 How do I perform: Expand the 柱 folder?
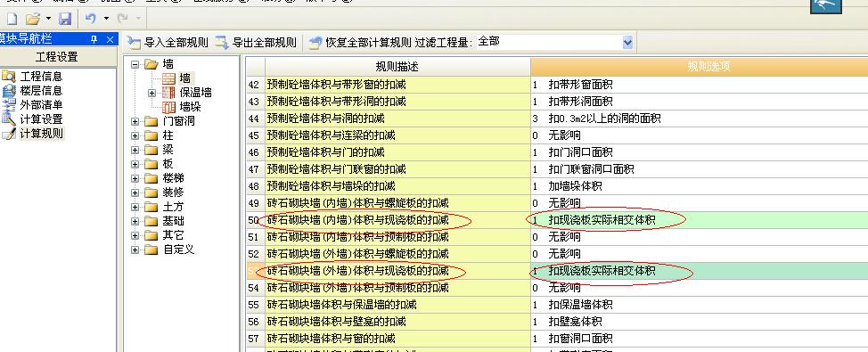(135, 135)
